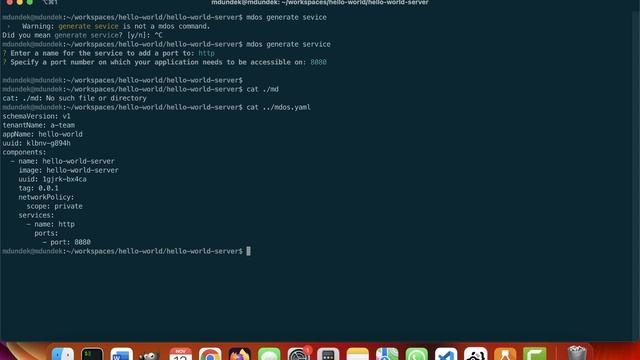Open System Preferences with the notification badge
This screenshot has height=360, width=640.
click(299, 354)
